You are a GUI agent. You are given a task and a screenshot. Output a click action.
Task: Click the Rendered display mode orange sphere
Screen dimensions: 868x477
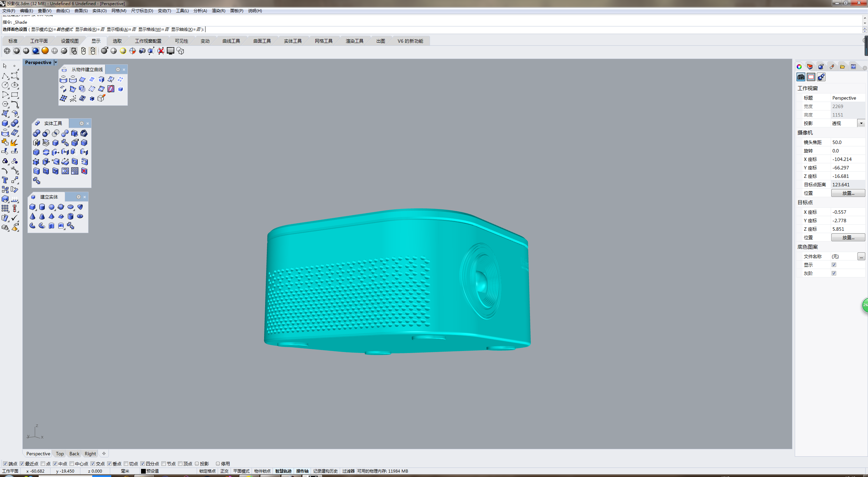[x=45, y=51]
